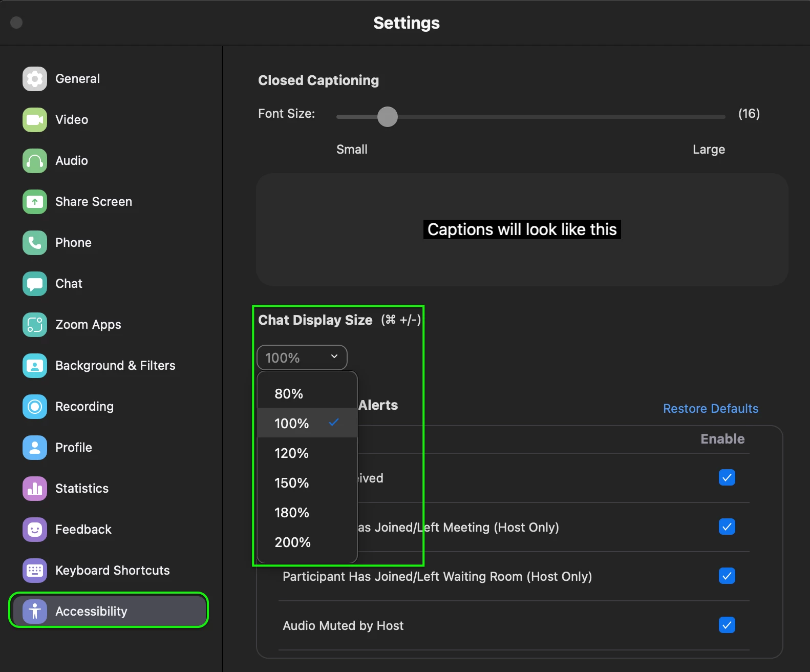Viewport: 810px width, 672px height.
Task: Disable Audio Muted by Host alert
Action: [x=727, y=625]
